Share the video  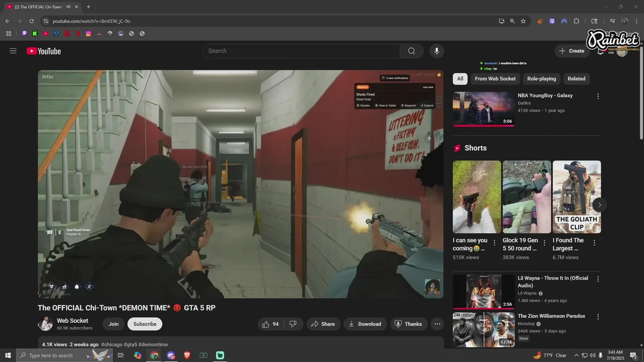(323, 324)
